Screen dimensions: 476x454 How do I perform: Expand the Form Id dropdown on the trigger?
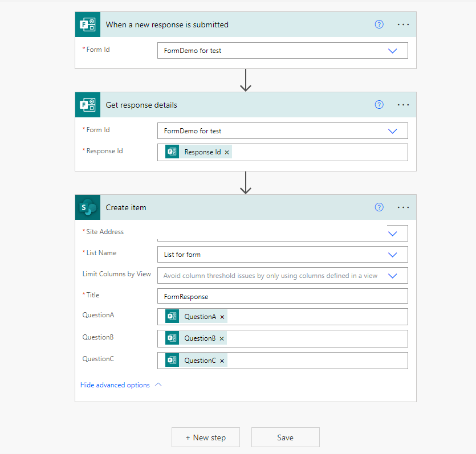(x=392, y=50)
